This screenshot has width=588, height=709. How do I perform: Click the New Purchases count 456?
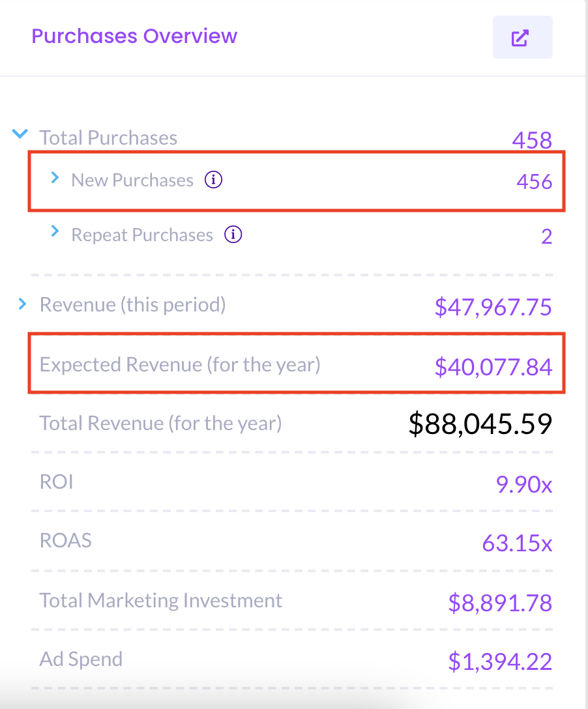tap(534, 181)
